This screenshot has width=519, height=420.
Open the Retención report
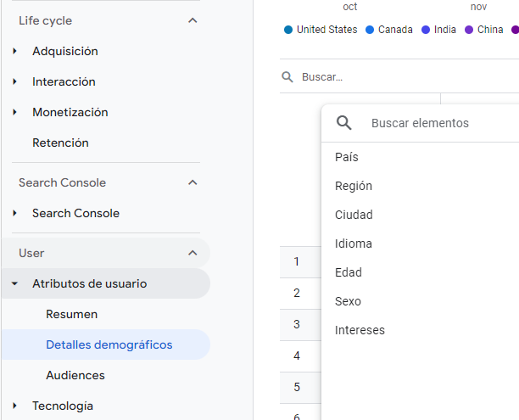pos(60,143)
